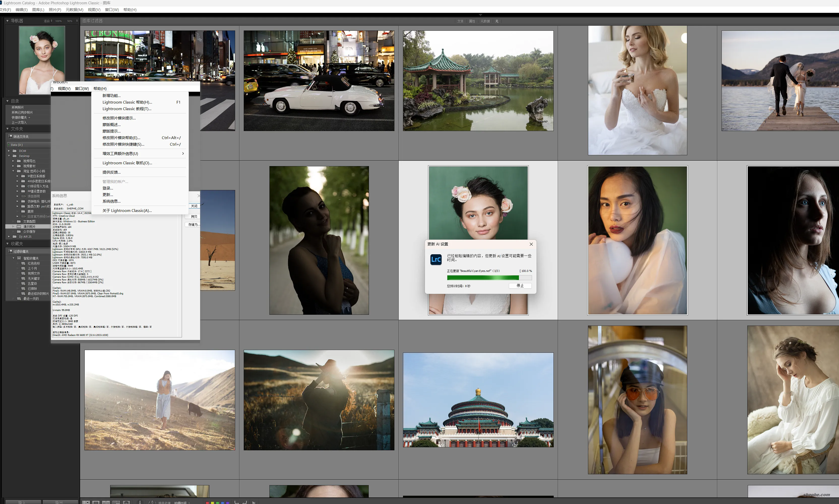Select the Painter spray can tool

[140, 502]
